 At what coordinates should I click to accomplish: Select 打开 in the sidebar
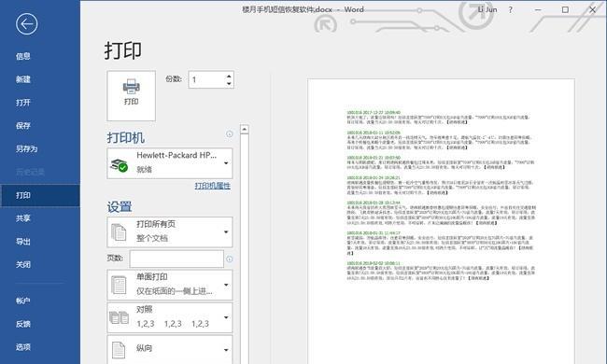(22, 103)
